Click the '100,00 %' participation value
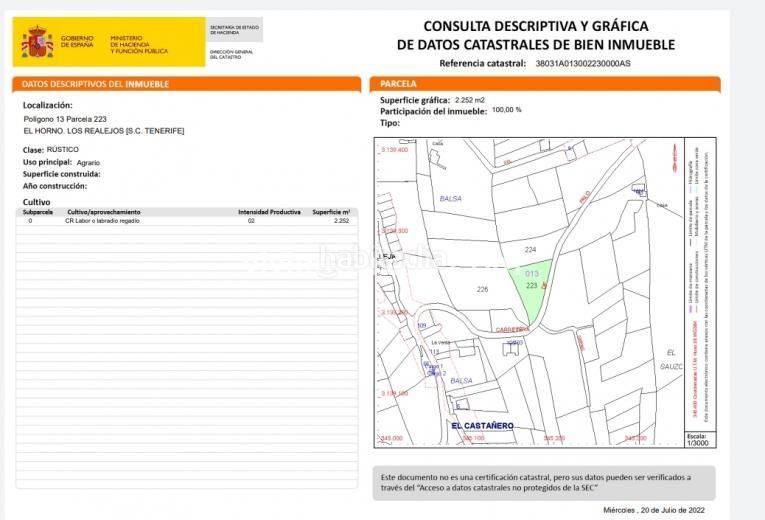 coord(506,110)
